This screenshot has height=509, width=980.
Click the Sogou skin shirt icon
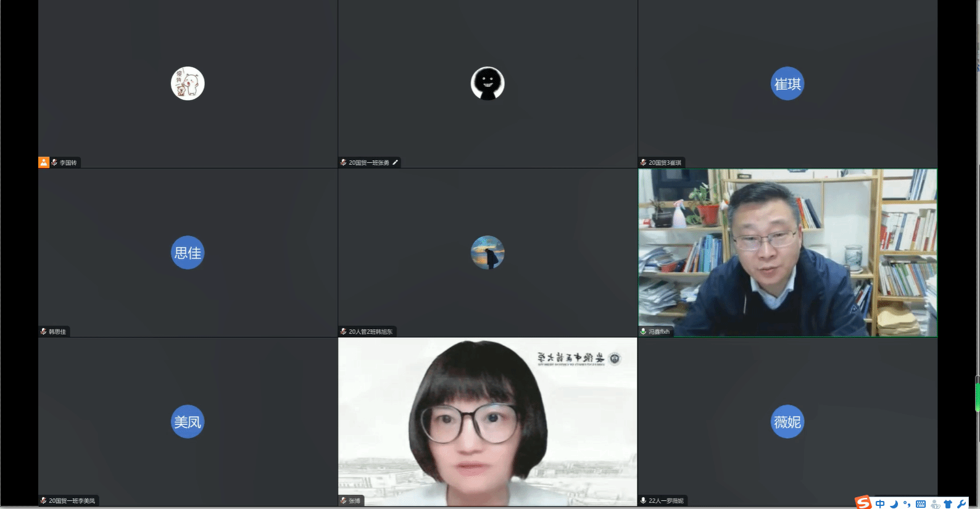pos(948,504)
